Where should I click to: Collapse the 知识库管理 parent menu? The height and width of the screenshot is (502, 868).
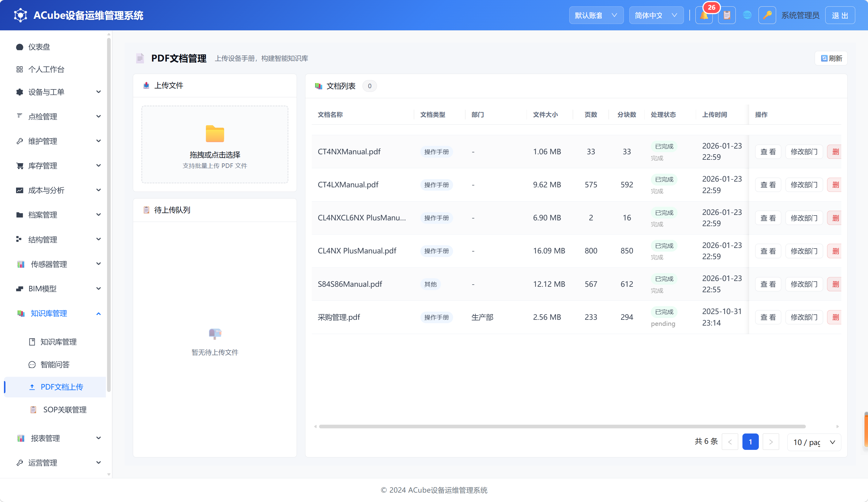55,313
